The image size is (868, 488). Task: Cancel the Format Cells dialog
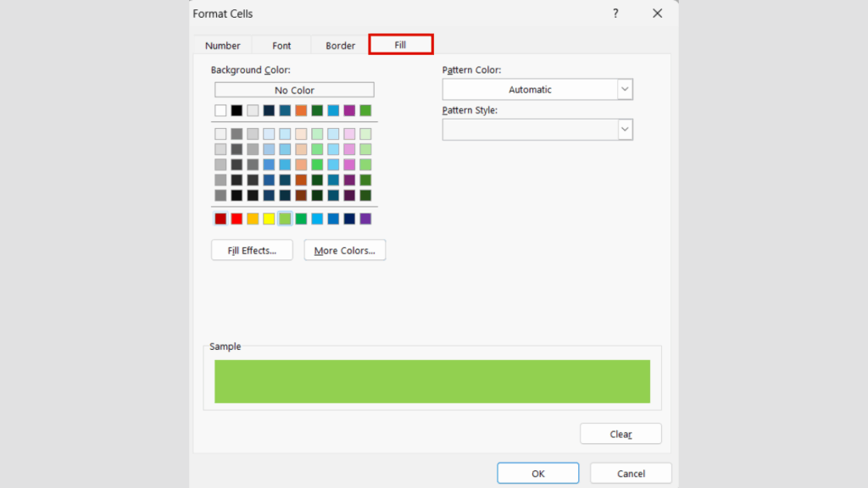click(631, 473)
